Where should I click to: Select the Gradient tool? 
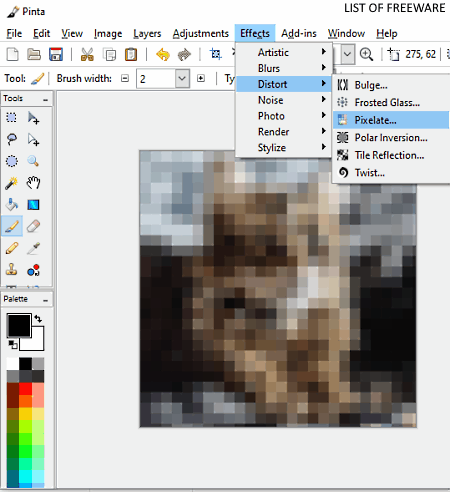click(33, 205)
